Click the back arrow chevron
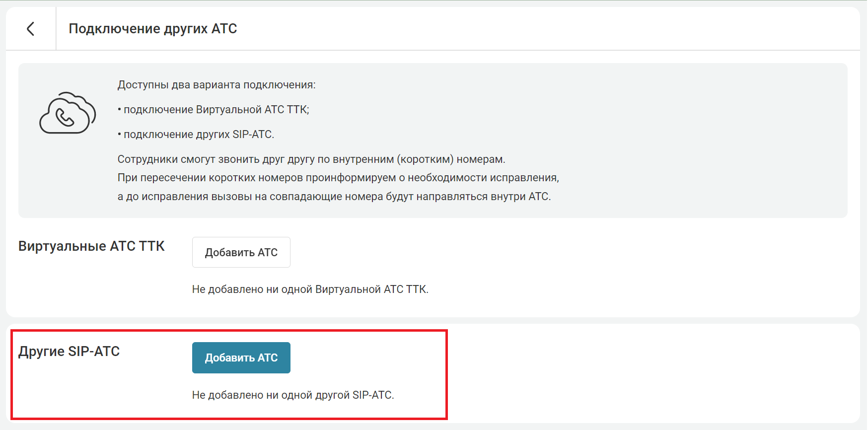Image resolution: width=868 pixels, height=430 pixels. click(x=31, y=29)
